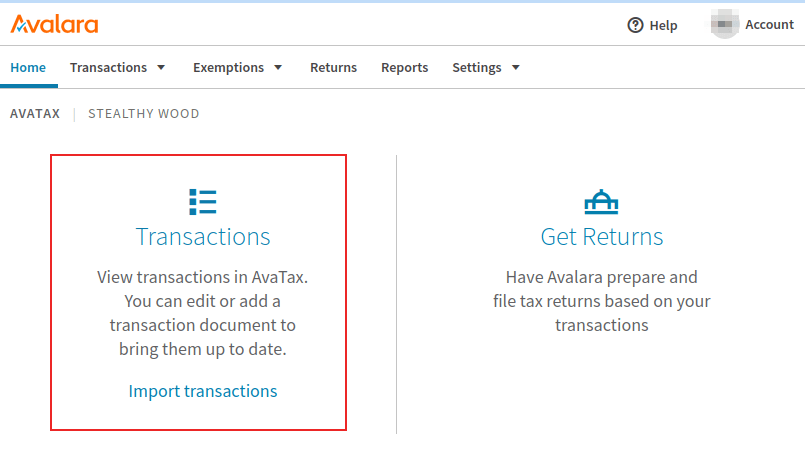This screenshot has height=466, width=805.
Task: Click the Account avatar image
Action: pyautogui.click(x=725, y=25)
